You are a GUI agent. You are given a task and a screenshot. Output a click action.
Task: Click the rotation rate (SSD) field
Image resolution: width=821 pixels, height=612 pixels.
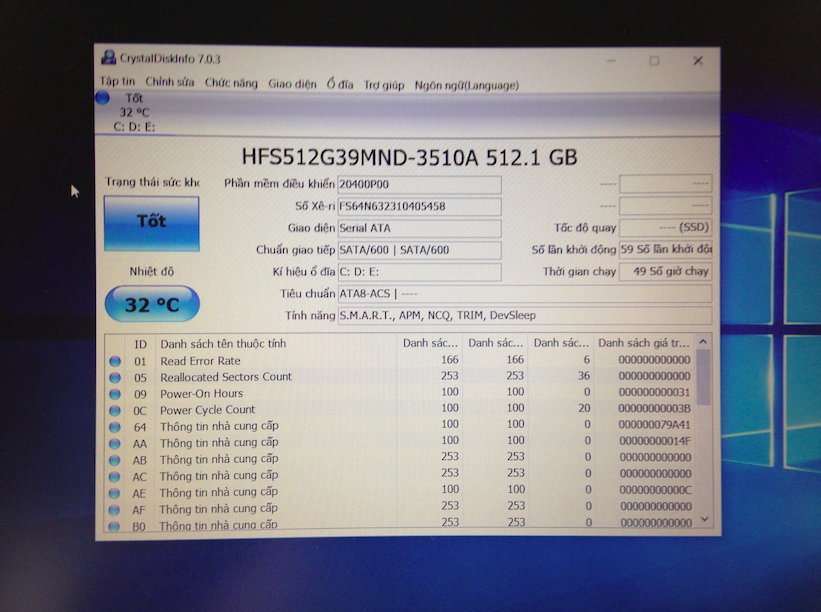(665, 228)
